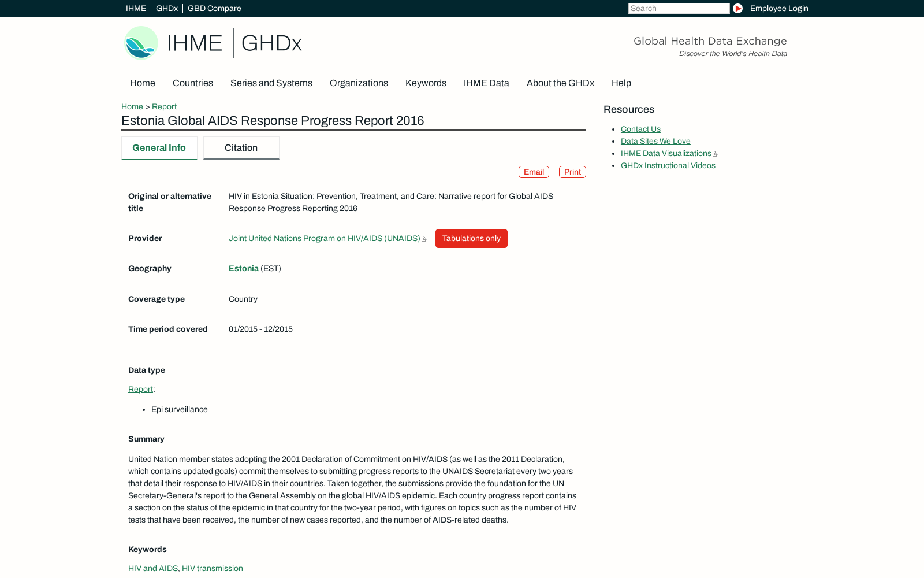Follow the Home breadcrumb link
924x578 pixels.
[132, 107]
